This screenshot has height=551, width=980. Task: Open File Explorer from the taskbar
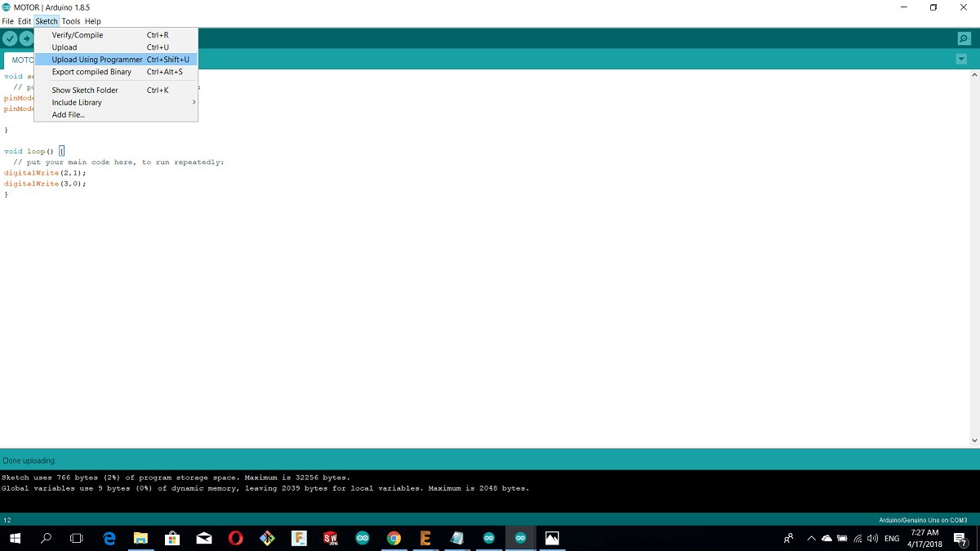pos(140,539)
